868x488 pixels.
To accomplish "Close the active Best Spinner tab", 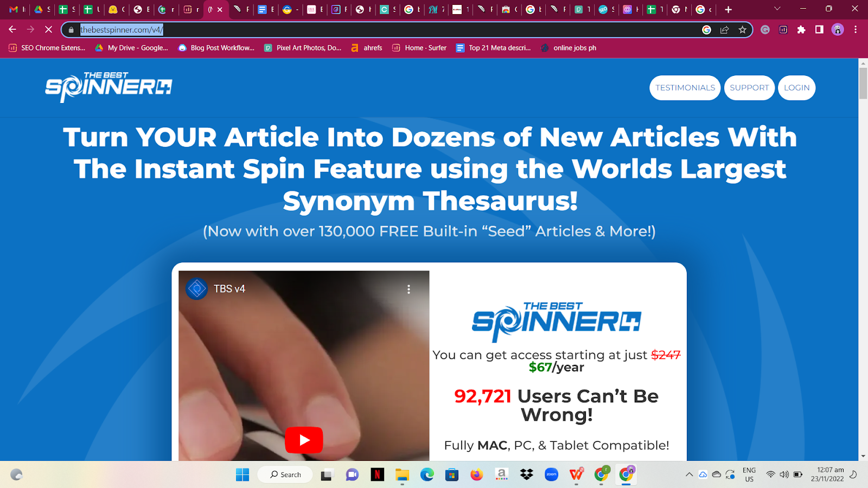I will point(220,9).
